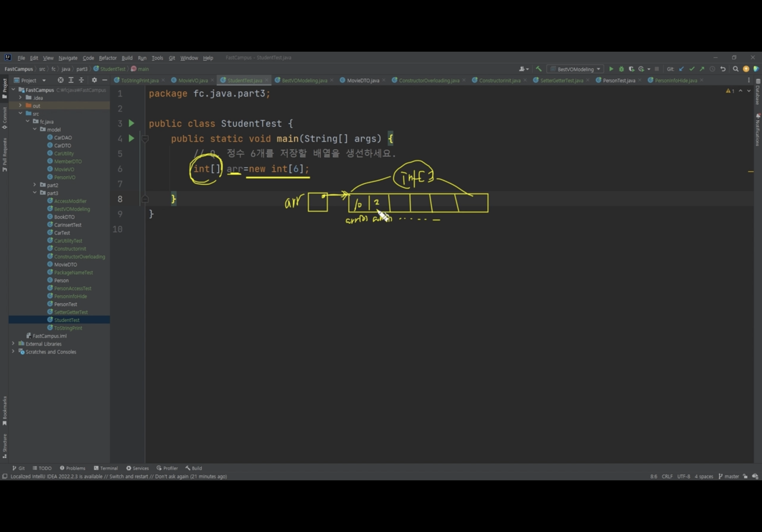Click the warning indicator in the editor corner
Viewport: 762px width, 532px height.
(730, 91)
